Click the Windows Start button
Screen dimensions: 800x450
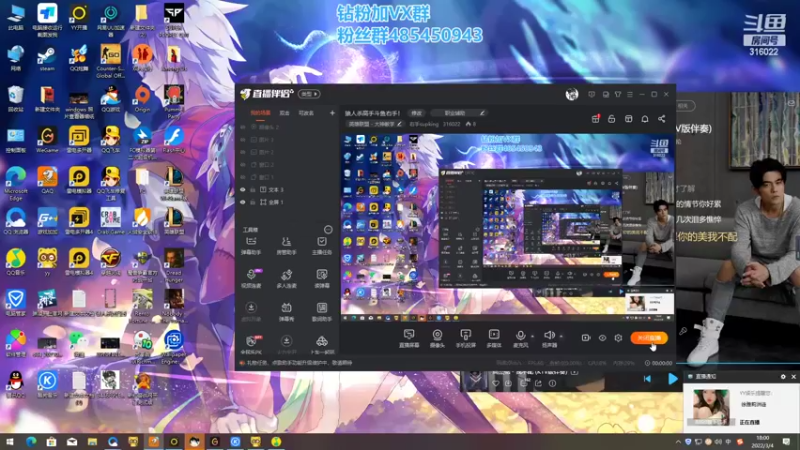(10, 441)
